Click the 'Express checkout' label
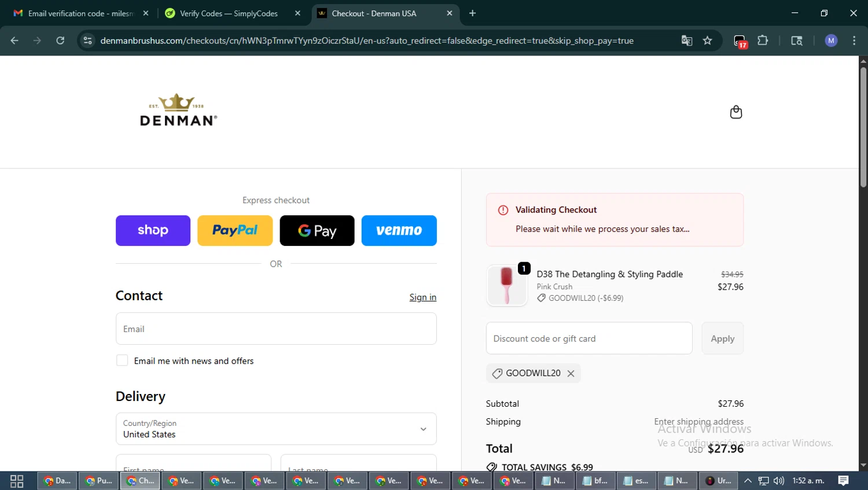 [276, 200]
